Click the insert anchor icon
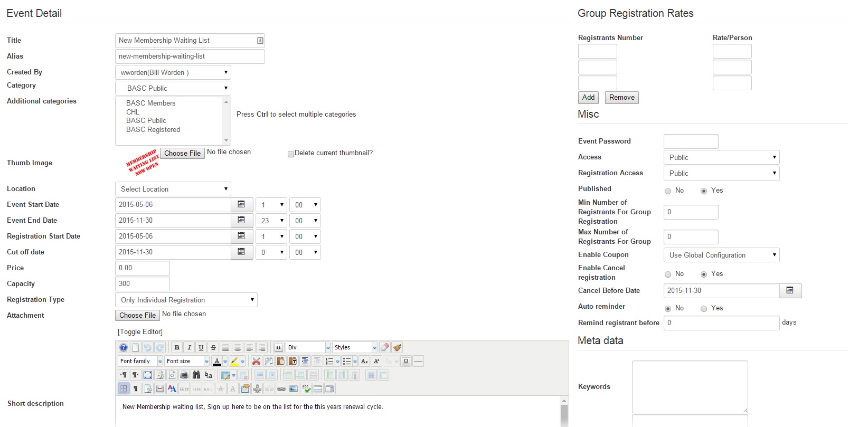 tap(257, 389)
